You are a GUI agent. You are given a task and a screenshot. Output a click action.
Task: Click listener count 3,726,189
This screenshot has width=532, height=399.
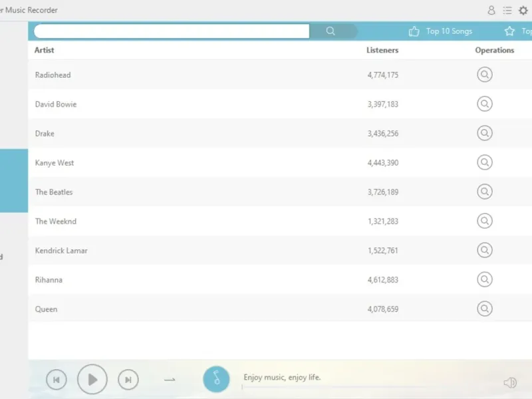tap(383, 192)
